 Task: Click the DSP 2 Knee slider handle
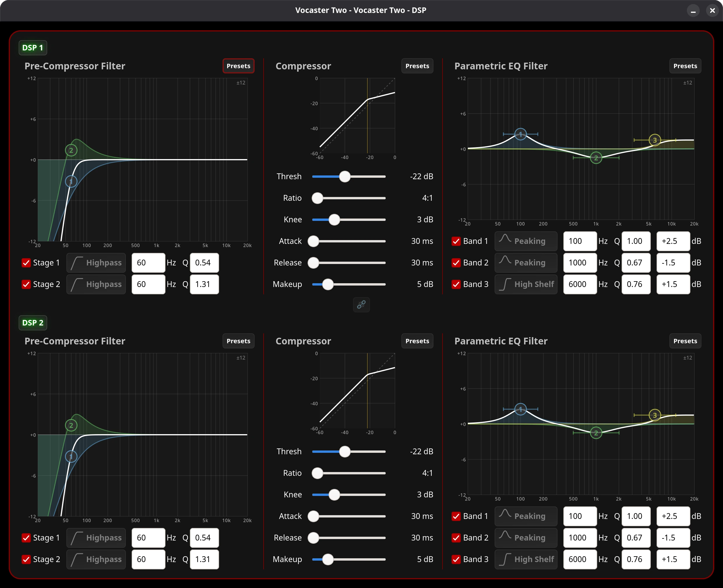(334, 495)
